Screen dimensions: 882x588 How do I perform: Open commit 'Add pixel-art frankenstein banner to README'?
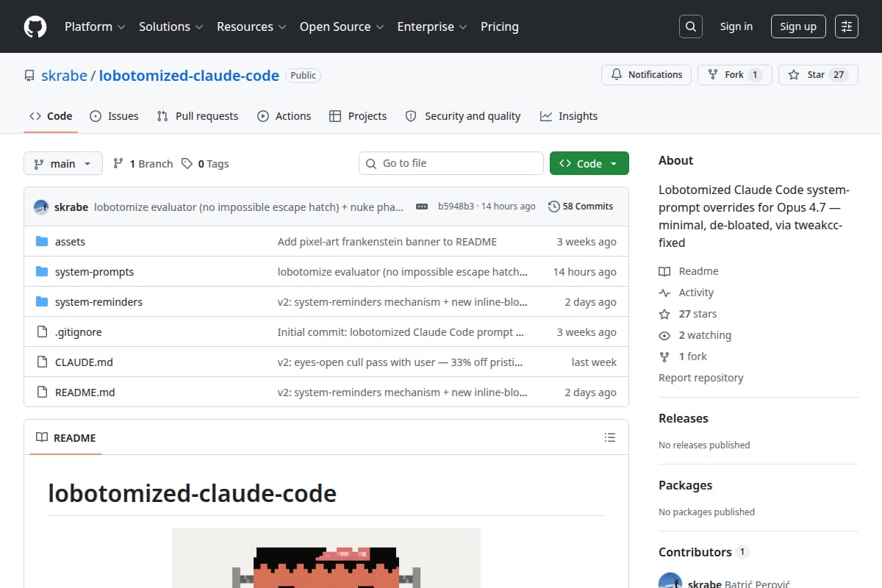coord(387,242)
